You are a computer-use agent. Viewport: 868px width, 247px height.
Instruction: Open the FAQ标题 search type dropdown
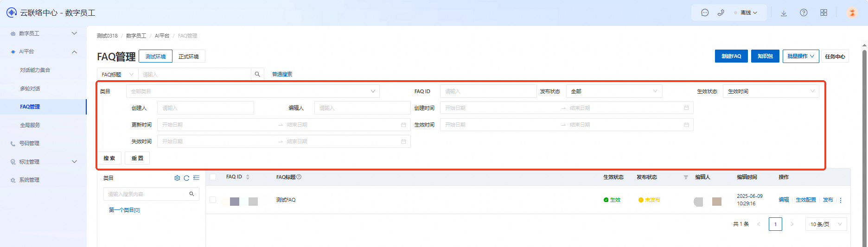pos(118,74)
